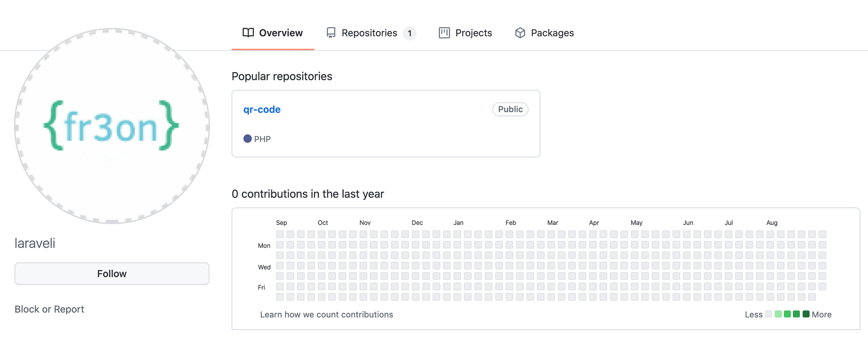The height and width of the screenshot is (337, 868).
Task: Click the Packages cube icon
Action: tap(520, 33)
